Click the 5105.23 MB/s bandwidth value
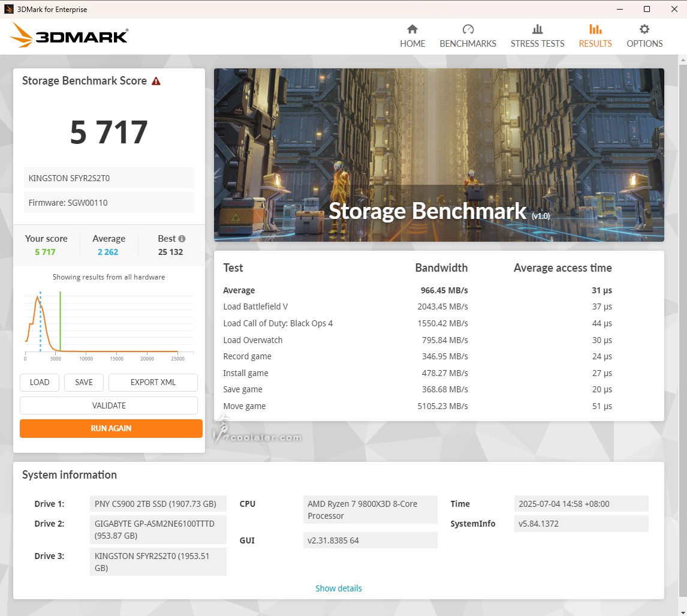Viewport: 687px width, 616px height. click(x=442, y=406)
